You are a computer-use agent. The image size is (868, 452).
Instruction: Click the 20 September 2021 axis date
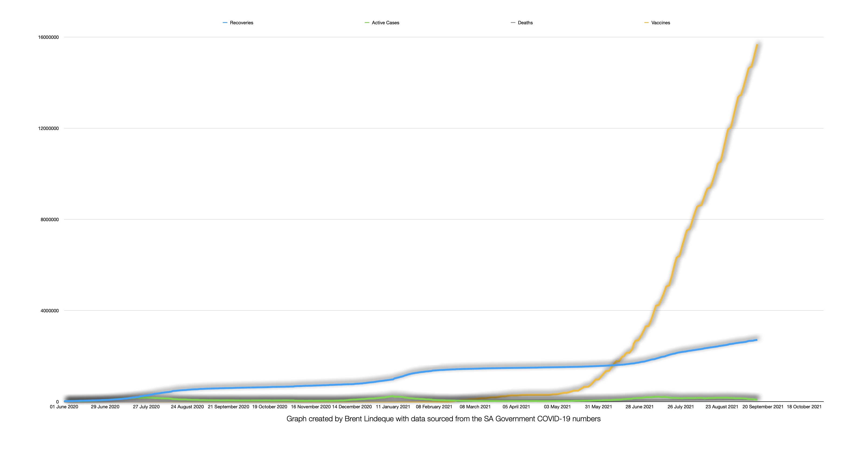coord(763,407)
